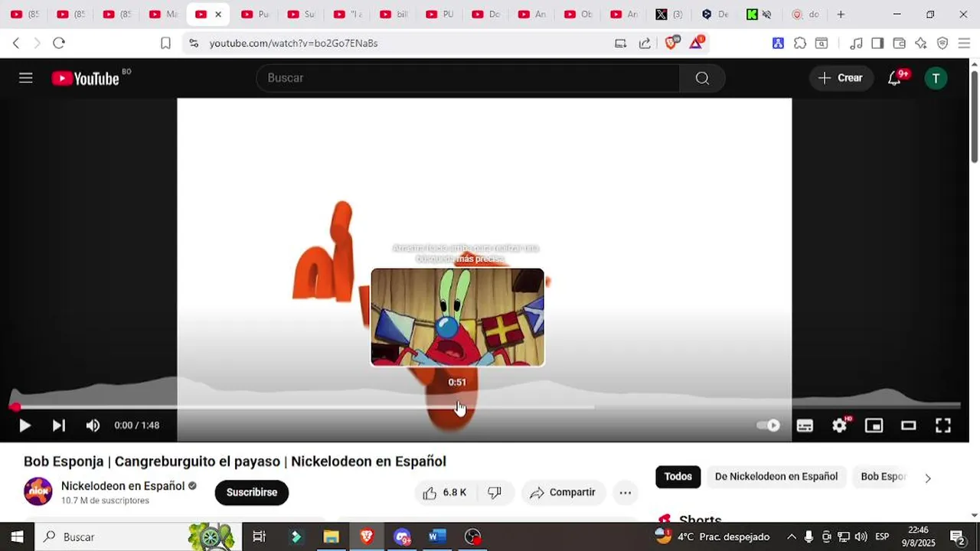Close the active YouTube tab
980x551 pixels.
[x=218, y=15]
